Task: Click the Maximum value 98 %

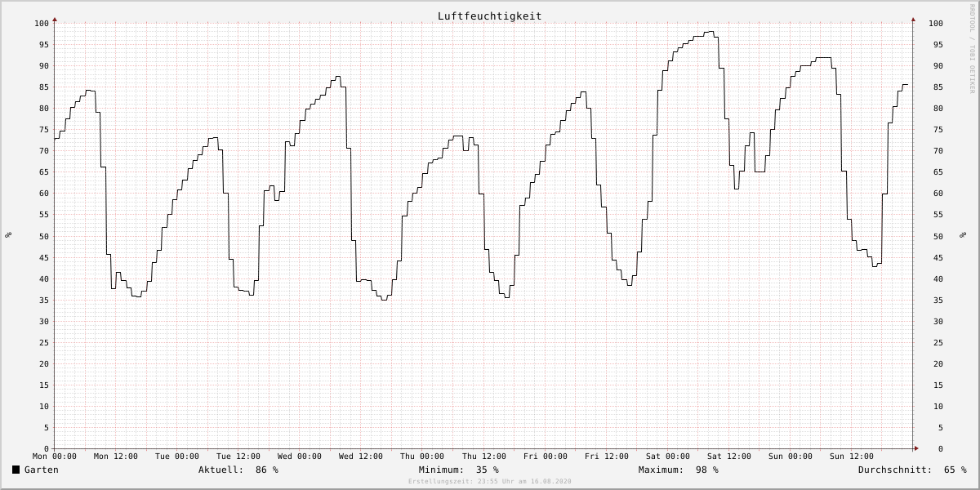Action: click(x=707, y=470)
